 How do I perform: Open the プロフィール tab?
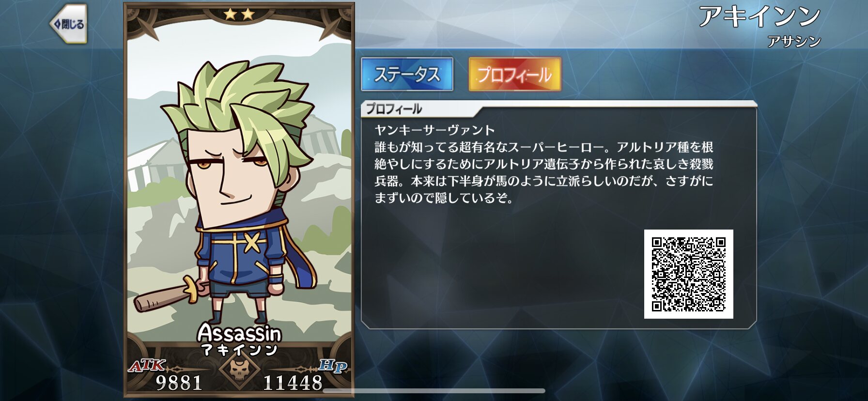tap(515, 74)
